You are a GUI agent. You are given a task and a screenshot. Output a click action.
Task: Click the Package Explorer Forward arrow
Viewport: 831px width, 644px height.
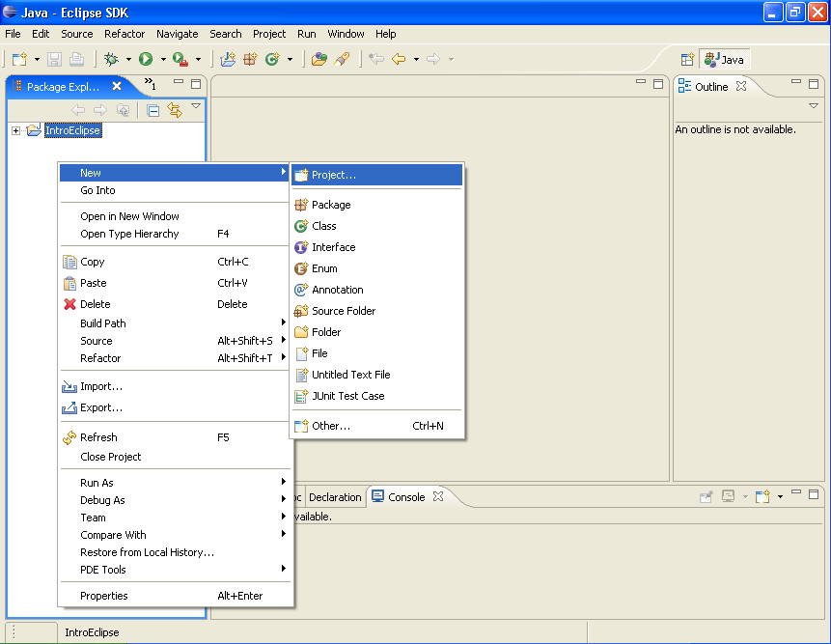100,110
